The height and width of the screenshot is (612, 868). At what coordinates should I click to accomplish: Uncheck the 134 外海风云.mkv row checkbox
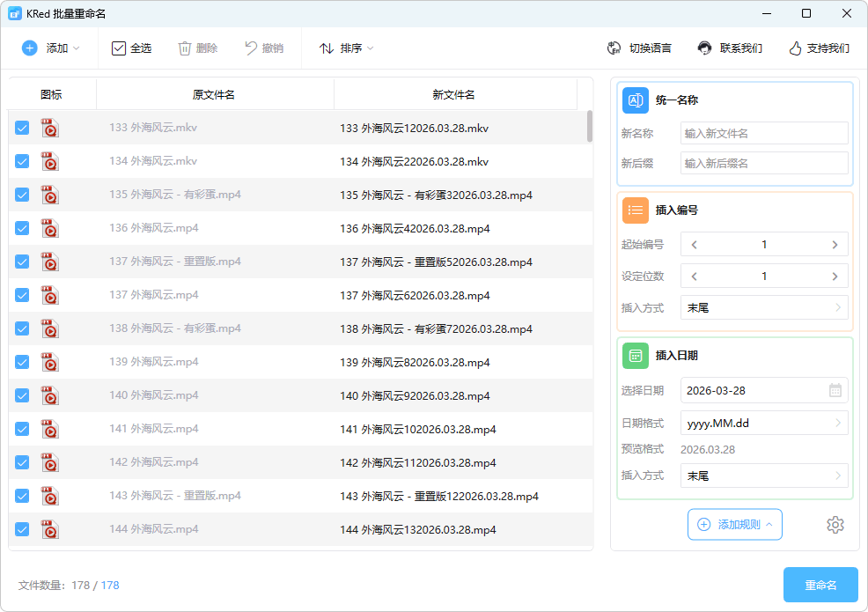pyautogui.click(x=22, y=162)
